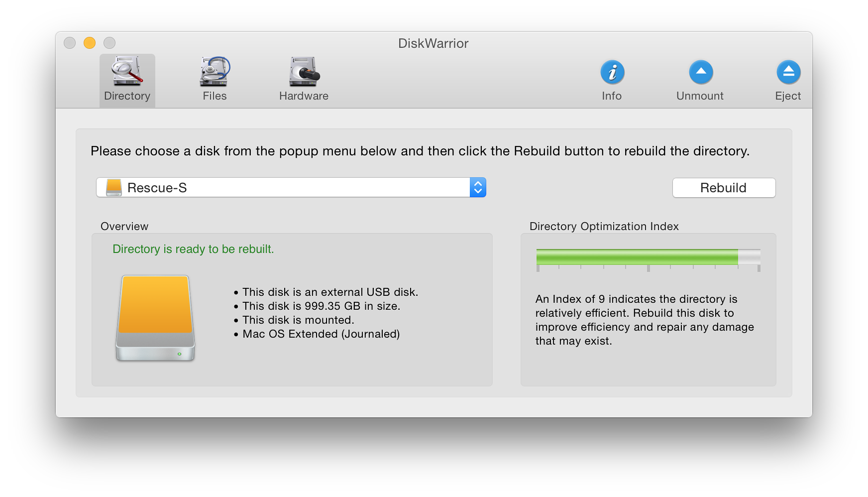
Task: Click the Unmount label in toolbar
Action: click(x=700, y=96)
